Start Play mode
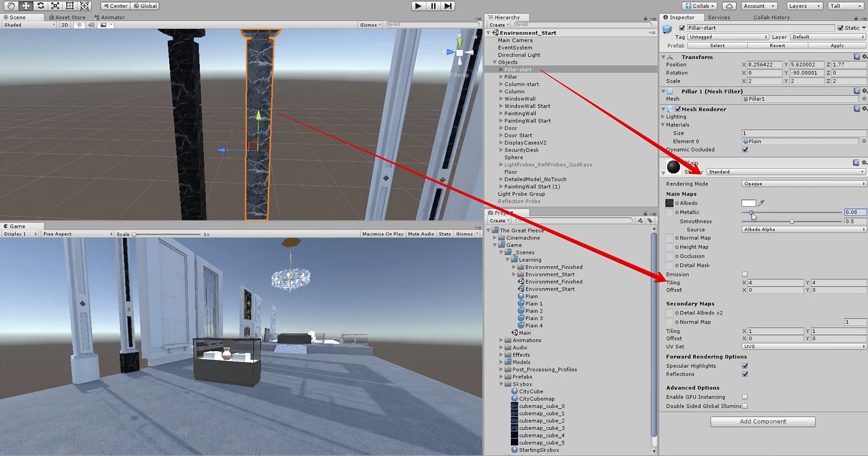The width and height of the screenshot is (868, 456). [x=418, y=6]
